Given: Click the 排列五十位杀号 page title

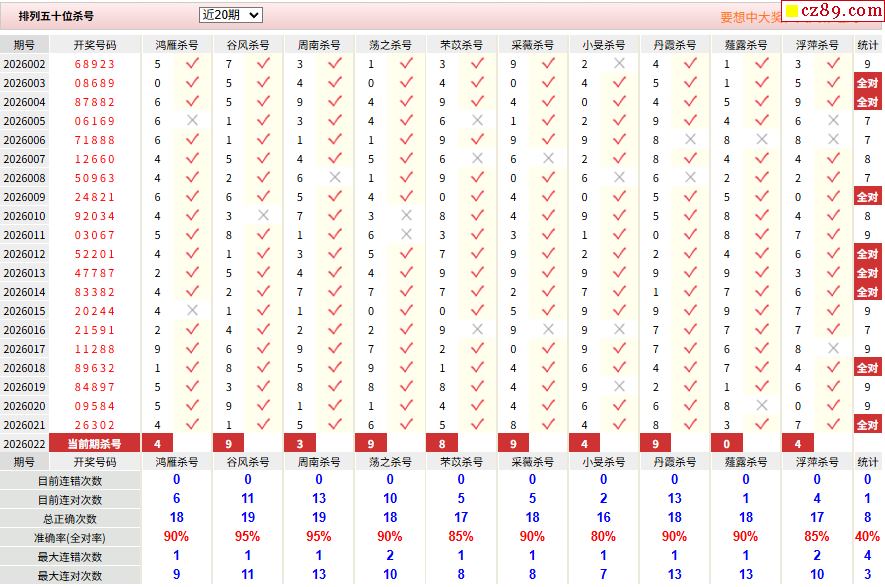Looking at the screenshot, I should tap(56, 16).
